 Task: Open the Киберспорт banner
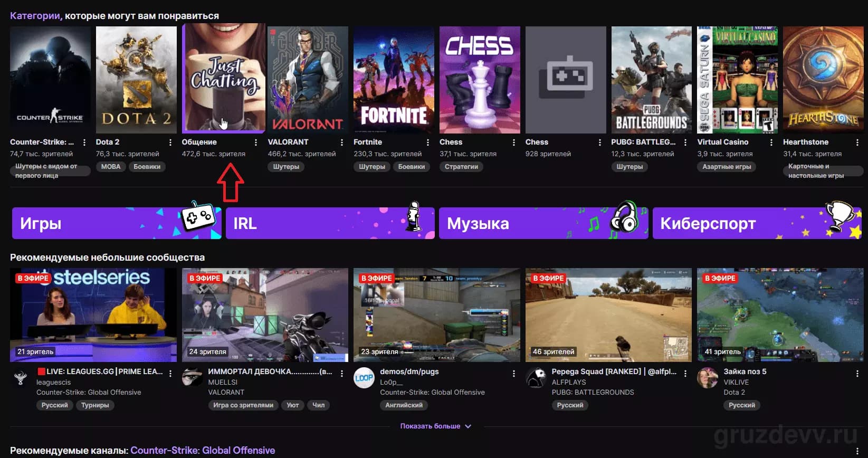(x=757, y=223)
